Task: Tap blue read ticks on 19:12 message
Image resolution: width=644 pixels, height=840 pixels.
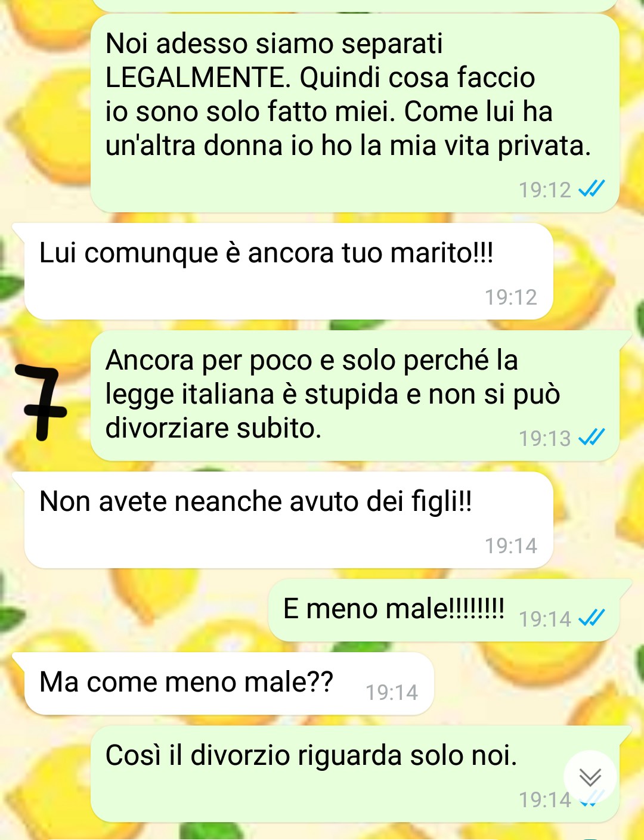Action: [592, 189]
